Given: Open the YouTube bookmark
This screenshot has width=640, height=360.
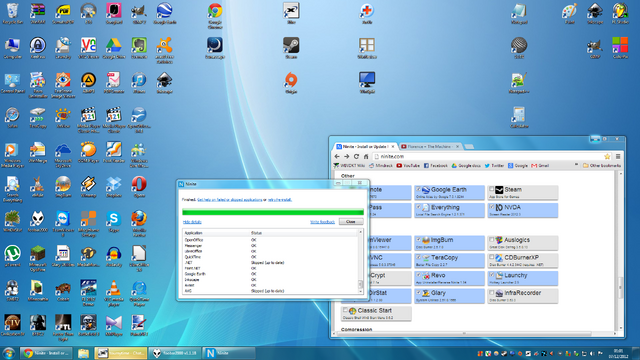Looking at the screenshot, I should (x=408, y=166).
